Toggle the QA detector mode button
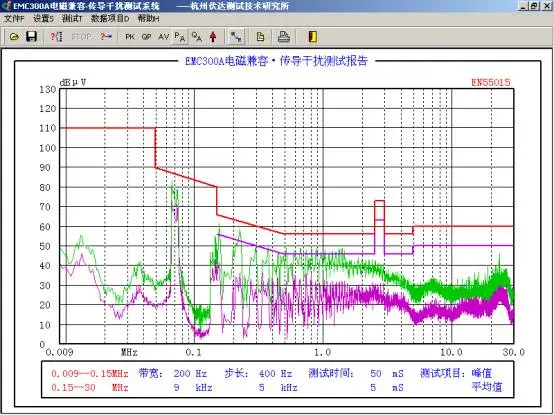Screen dimensions: 554x415 point(196,36)
